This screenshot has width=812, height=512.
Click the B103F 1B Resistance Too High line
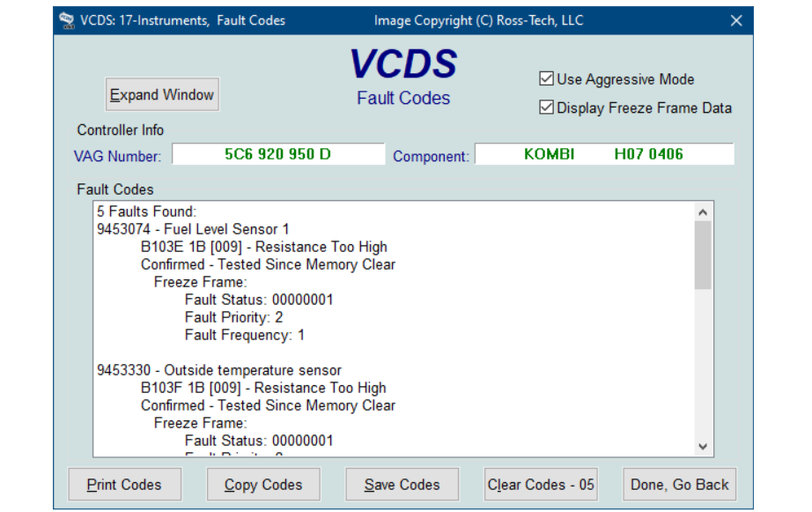click(263, 388)
